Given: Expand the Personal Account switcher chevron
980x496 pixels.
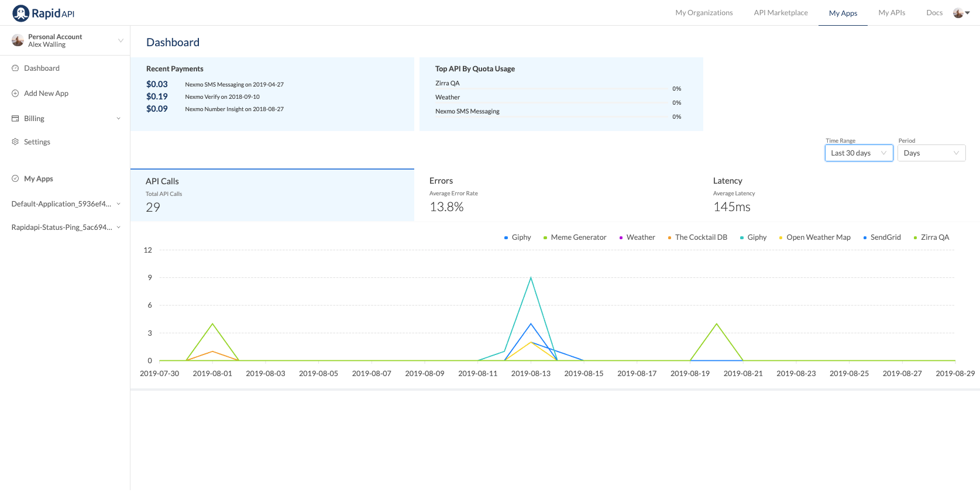Looking at the screenshot, I should (121, 40).
